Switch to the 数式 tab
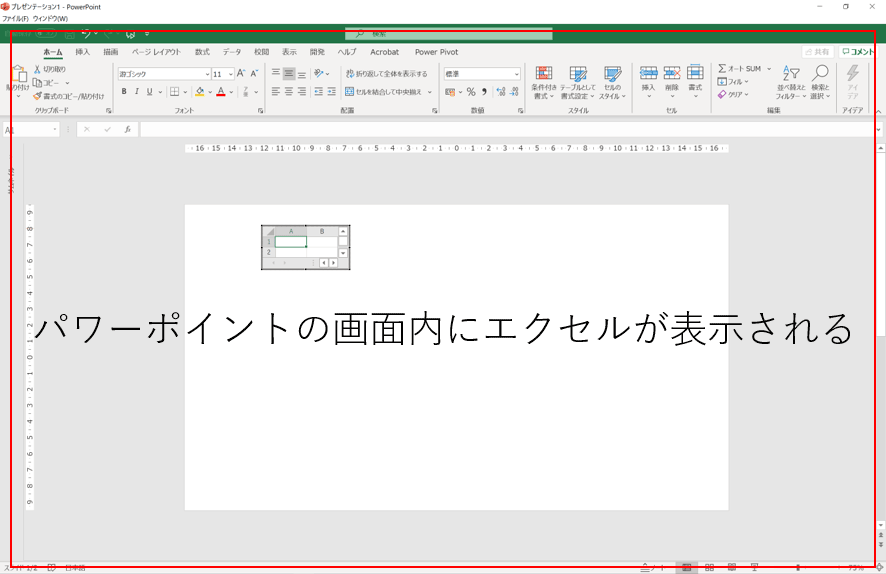Image resolution: width=886 pixels, height=574 pixels. pos(202,52)
